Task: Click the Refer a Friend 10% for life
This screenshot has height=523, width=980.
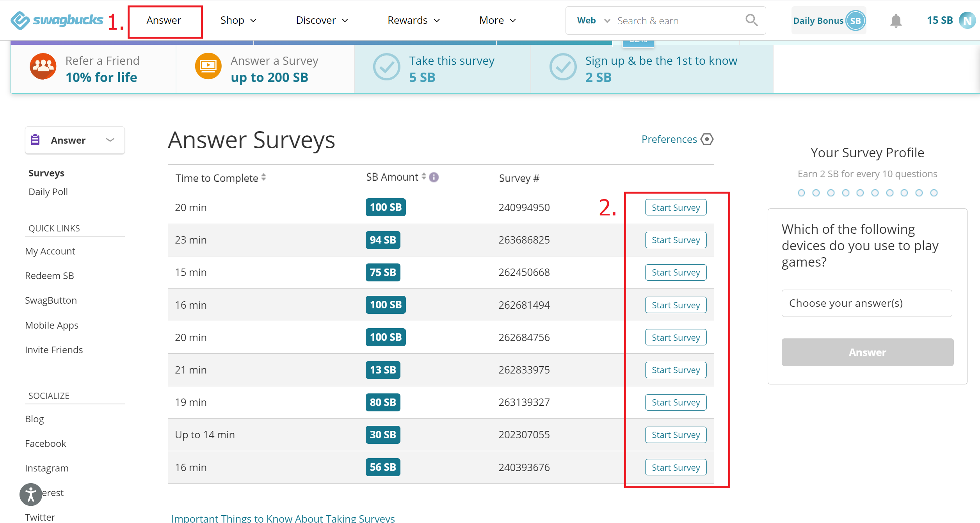Action: [x=94, y=69]
